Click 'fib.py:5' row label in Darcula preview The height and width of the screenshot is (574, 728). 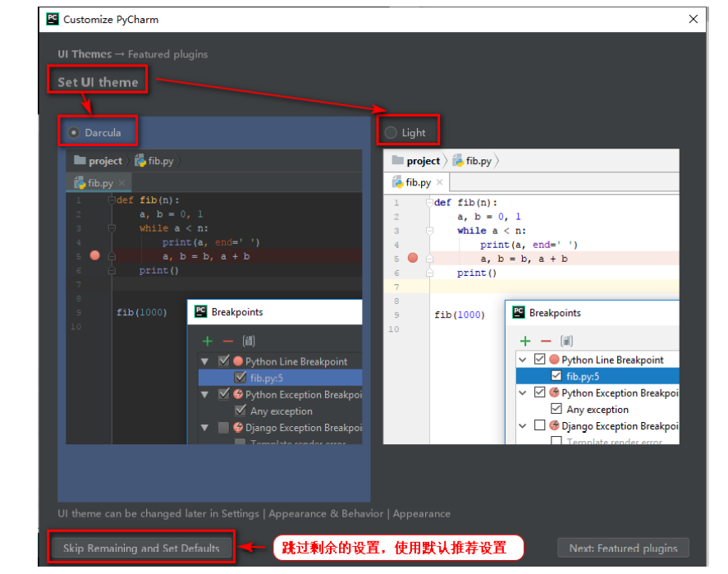pos(267,378)
